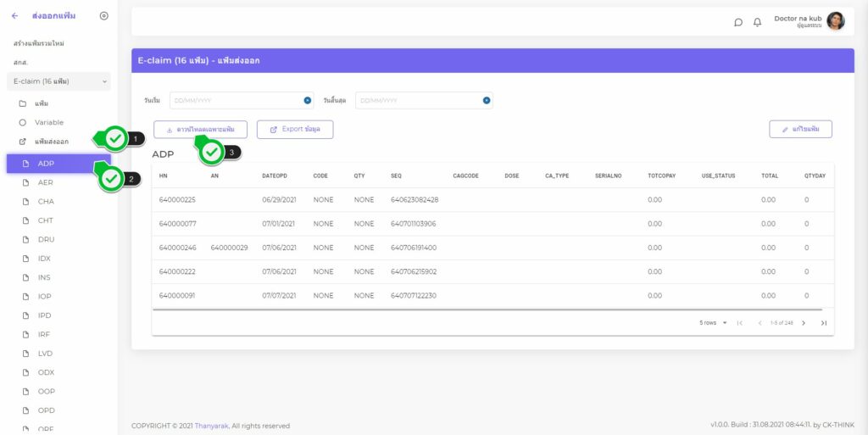Clear the start date field with its X icon

click(307, 100)
